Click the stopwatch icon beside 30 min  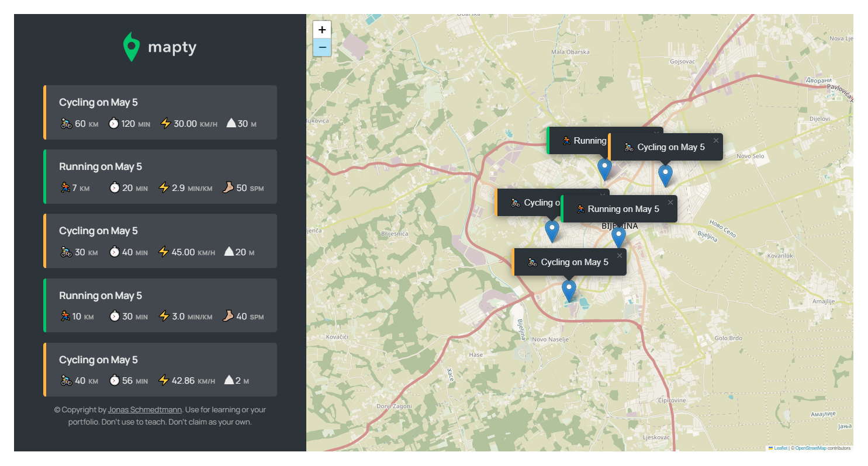coord(114,317)
